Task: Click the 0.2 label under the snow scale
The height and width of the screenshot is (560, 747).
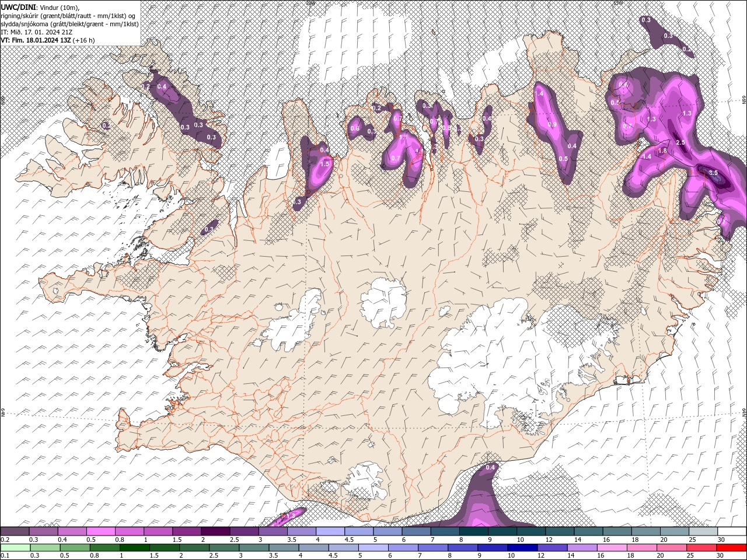Action: coord(5,540)
